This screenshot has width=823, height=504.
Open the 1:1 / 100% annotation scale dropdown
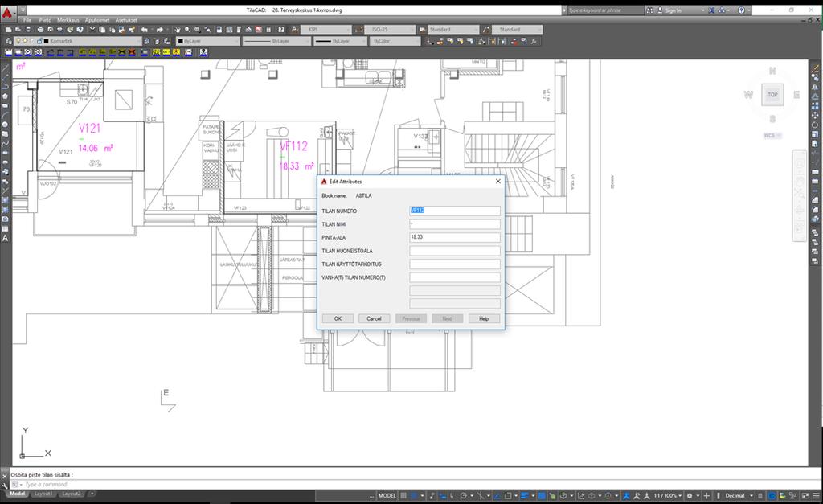point(668,496)
